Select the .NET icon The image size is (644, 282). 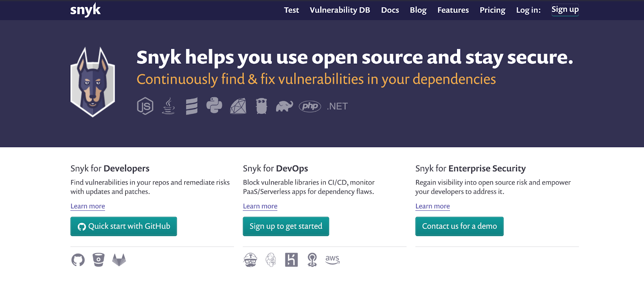coord(337,106)
